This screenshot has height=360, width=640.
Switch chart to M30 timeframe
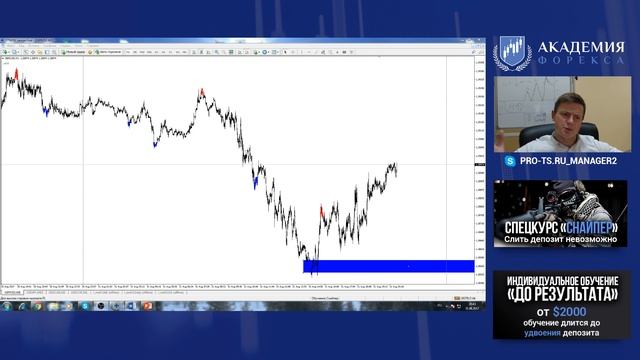(x=149, y=52)
